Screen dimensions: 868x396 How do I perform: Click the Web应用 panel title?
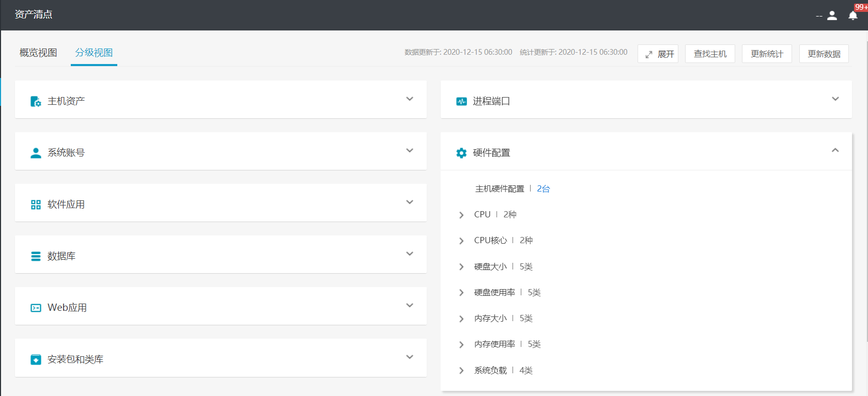pyautogui.click(x=67, y=308)
